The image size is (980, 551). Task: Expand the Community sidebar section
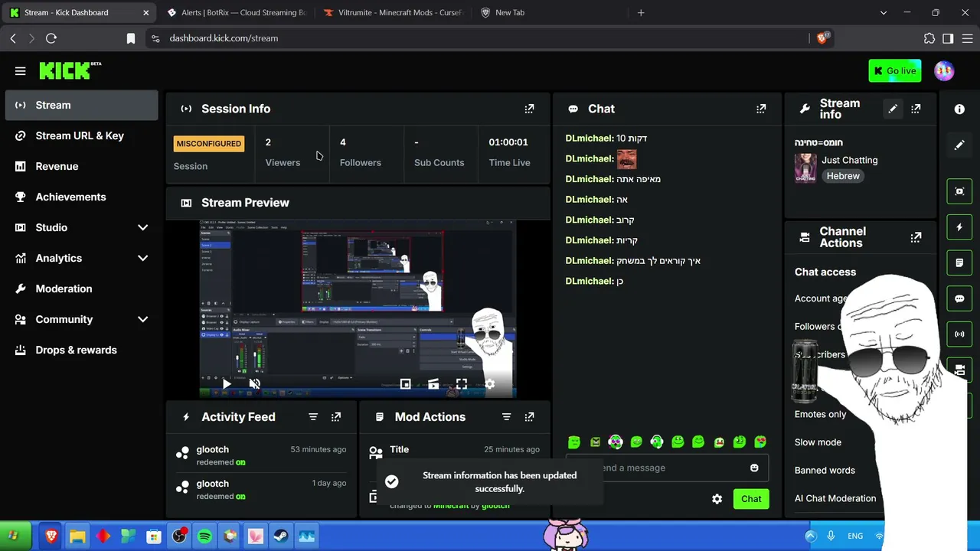click(142, 319)
